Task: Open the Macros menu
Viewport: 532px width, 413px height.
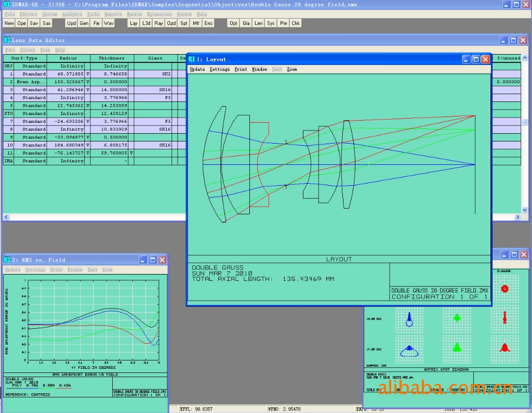Action: (x=135, y=14)
